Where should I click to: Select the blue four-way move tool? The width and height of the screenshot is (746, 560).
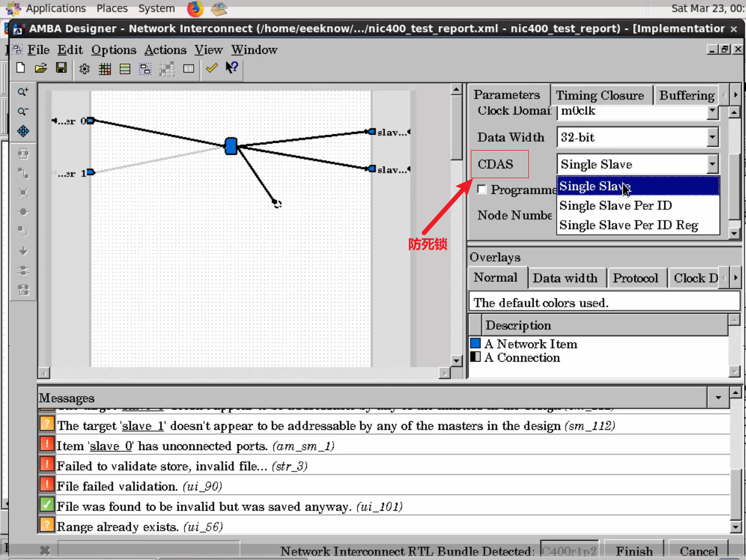point(23,131)
